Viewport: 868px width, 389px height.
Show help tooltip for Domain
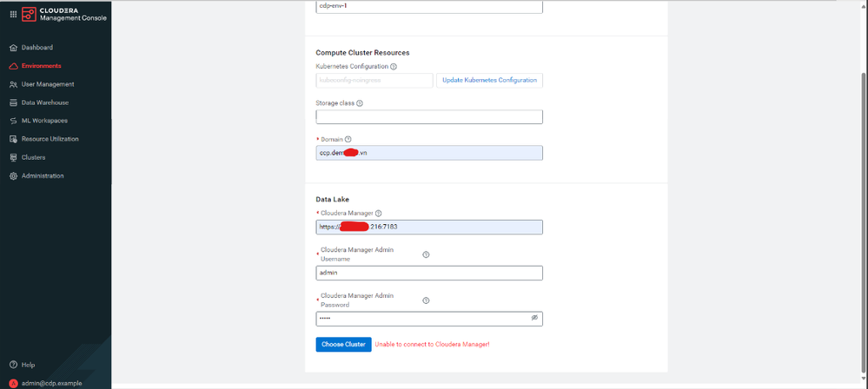(x=348, y=140)
